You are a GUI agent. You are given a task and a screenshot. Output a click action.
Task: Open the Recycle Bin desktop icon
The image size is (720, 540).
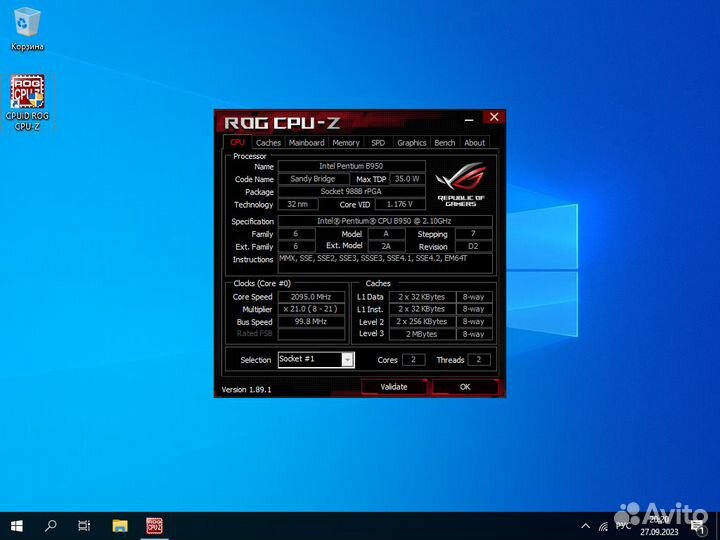[x=27, y=28]
